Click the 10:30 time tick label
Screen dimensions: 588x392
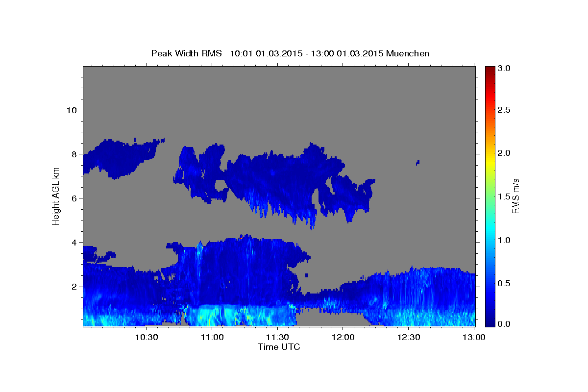[146, 338]
